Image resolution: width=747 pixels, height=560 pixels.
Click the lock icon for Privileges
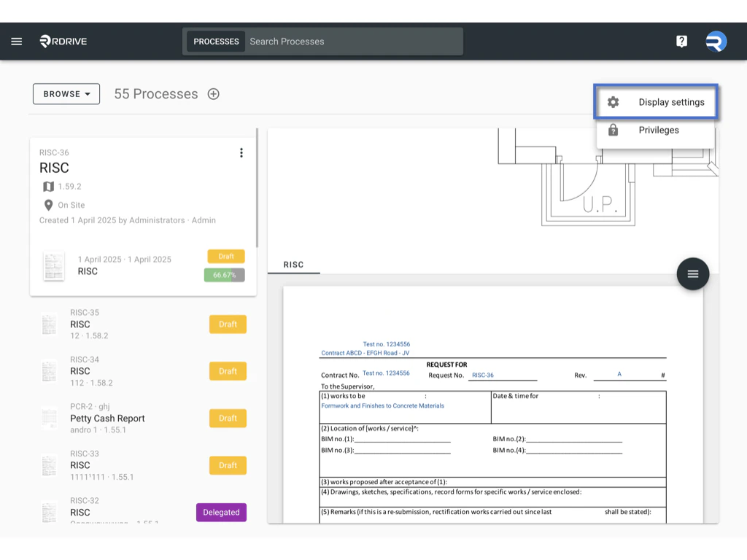click(613, 130)
